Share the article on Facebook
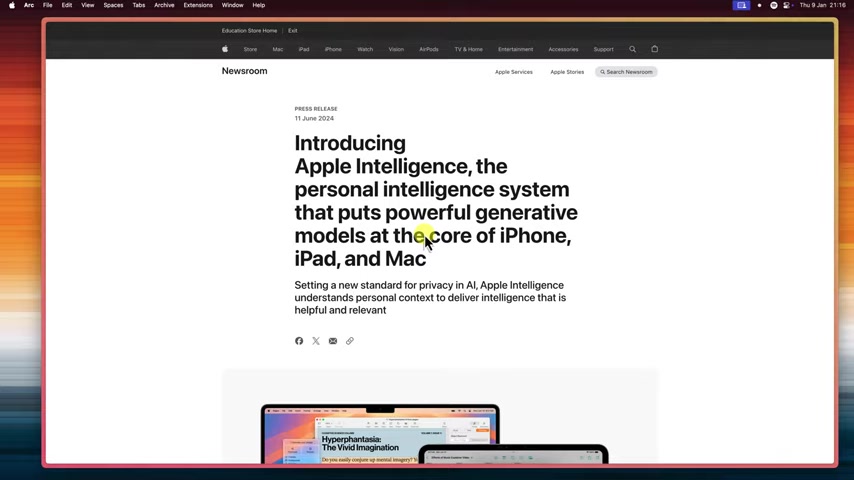Viewport: 854px width, 480px height. (299, 341)
